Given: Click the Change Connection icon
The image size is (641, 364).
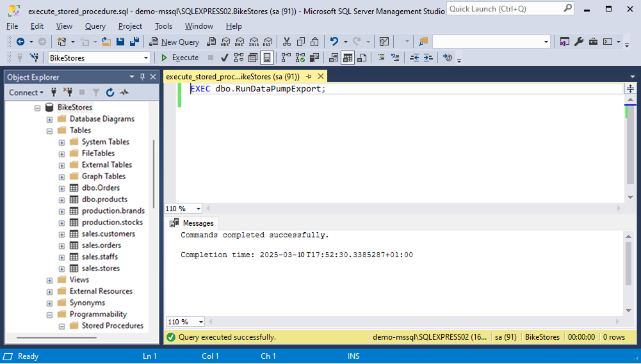Looking at the screenshot, I should coord(35,58).
